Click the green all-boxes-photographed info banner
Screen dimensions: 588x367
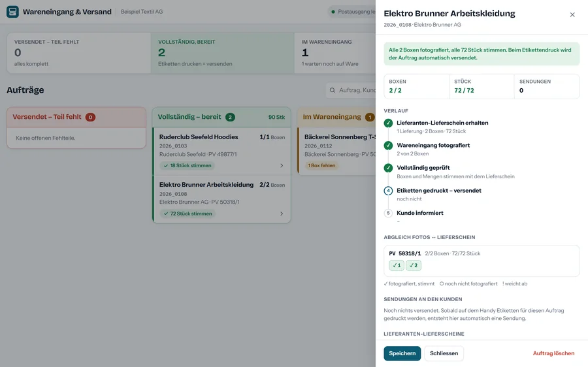(482, 54)
